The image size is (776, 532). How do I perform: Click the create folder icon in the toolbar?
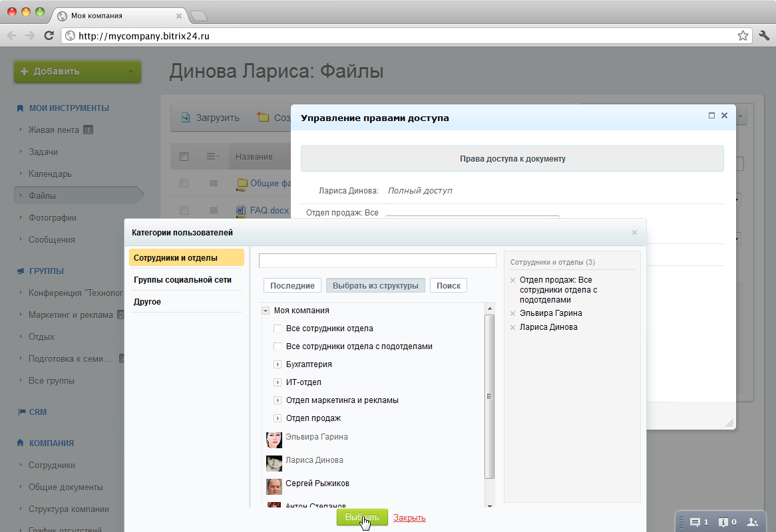[x=263, y=117]
